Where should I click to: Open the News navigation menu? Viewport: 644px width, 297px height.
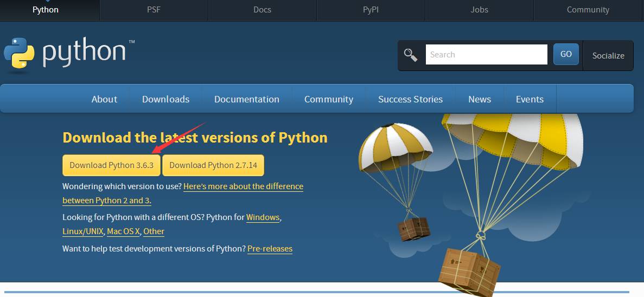[x=480, y=99]
